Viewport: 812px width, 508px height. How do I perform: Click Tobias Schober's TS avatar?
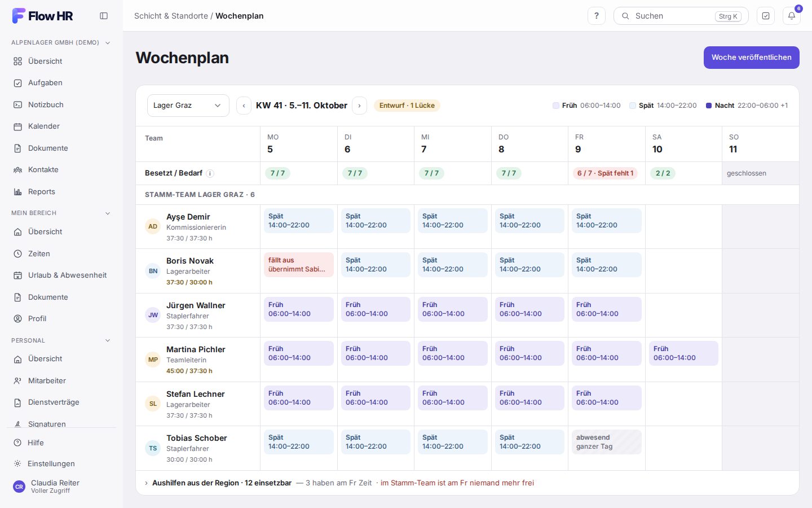click(x=153, y=448)
